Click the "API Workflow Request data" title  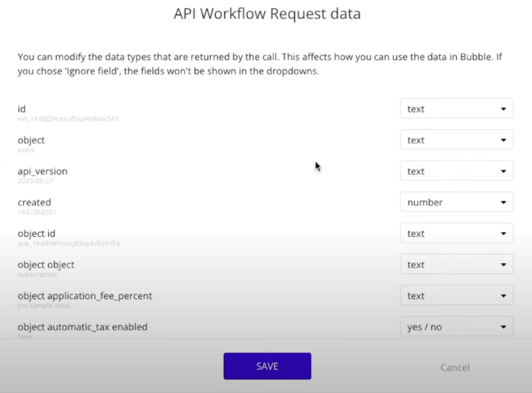tap(266, 14)
